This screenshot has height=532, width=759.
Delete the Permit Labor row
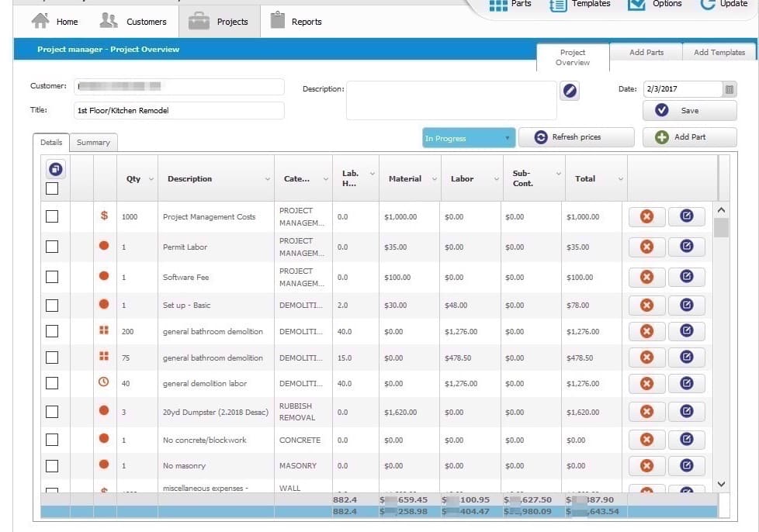click(x=646, y=247)
